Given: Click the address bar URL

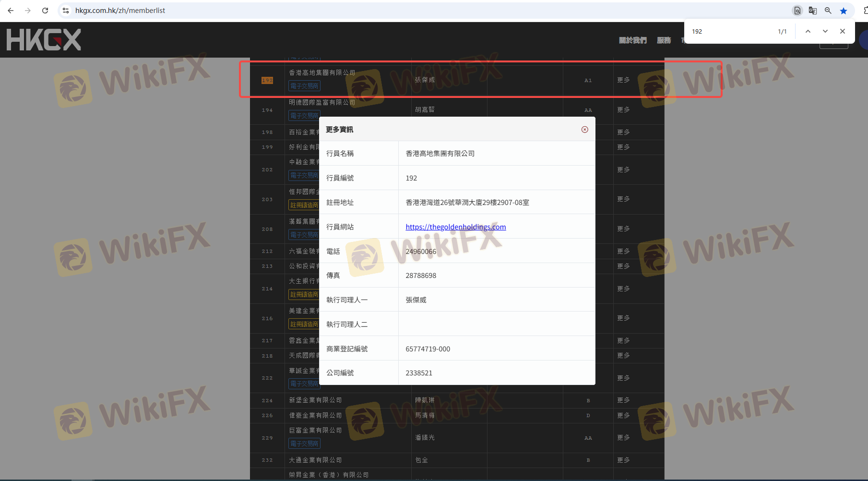Looking at the screenshot, I should point(120,11).
